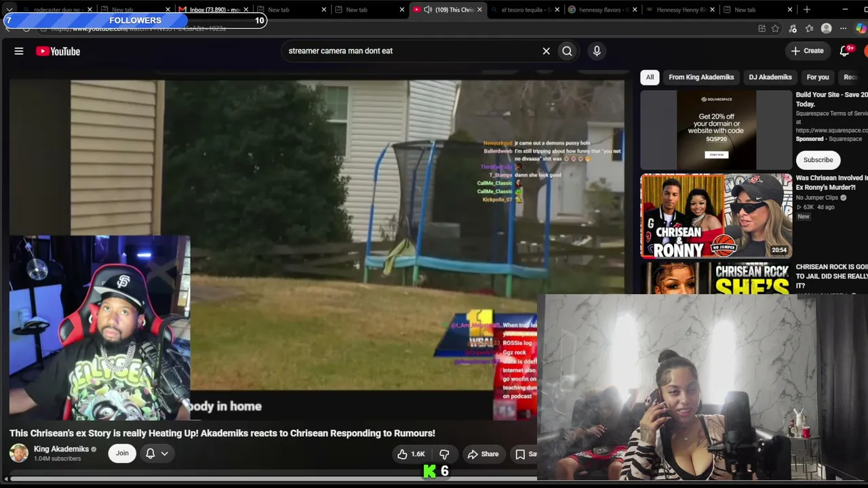Dislike the video with thumbs down

[445, 454]
